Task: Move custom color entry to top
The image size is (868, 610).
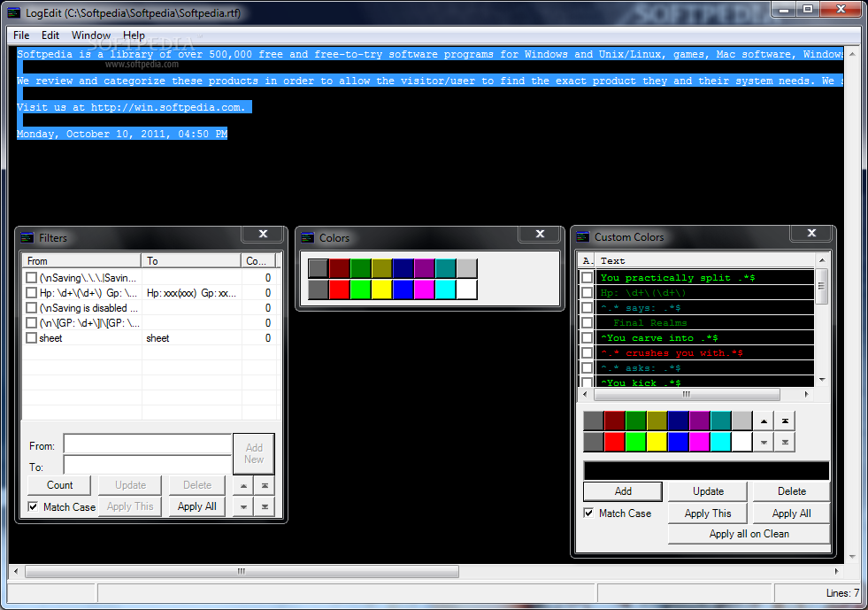Action: click(x=785, y=421)
